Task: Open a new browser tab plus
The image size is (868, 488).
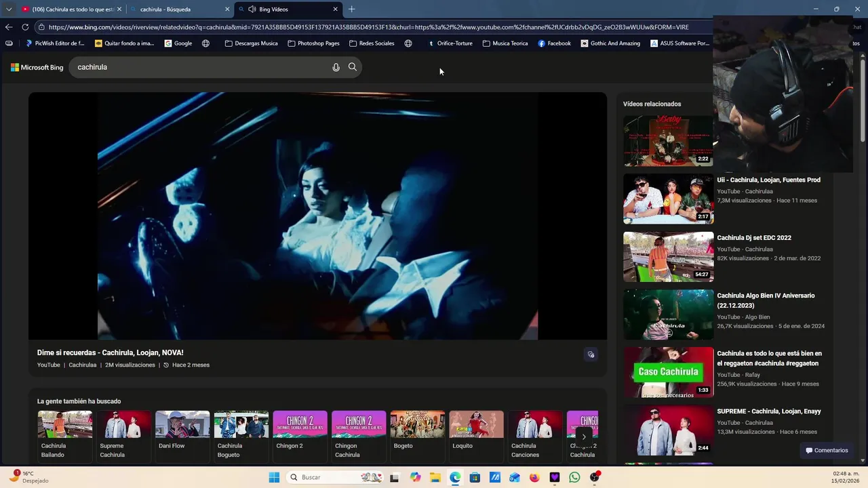Action: click(x=351, y=9)
